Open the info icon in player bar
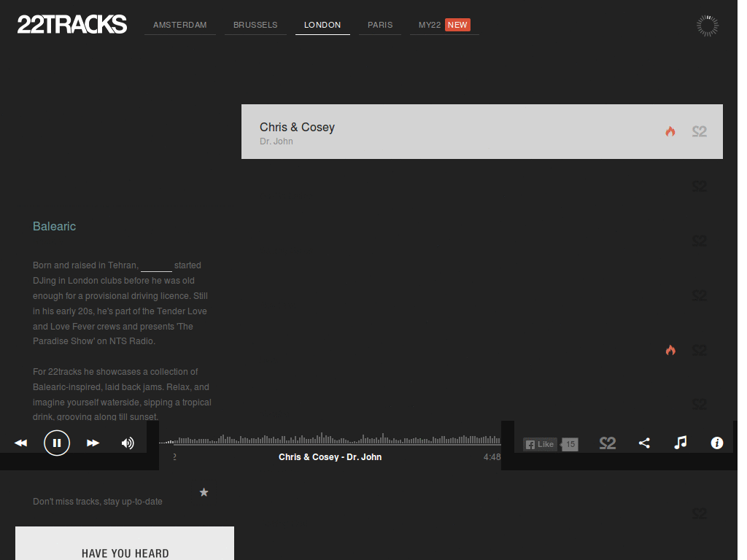The width and height of the screenshot is (747, 560). [717, 443]
